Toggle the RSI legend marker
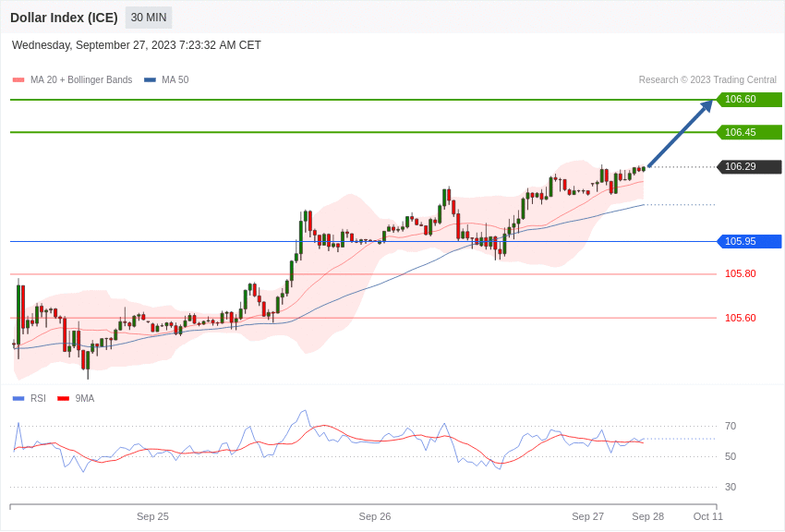 (x=18, y=399)
